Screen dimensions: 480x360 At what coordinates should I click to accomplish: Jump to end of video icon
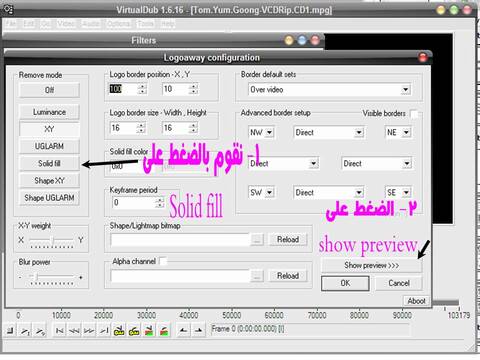click(104, 331)
